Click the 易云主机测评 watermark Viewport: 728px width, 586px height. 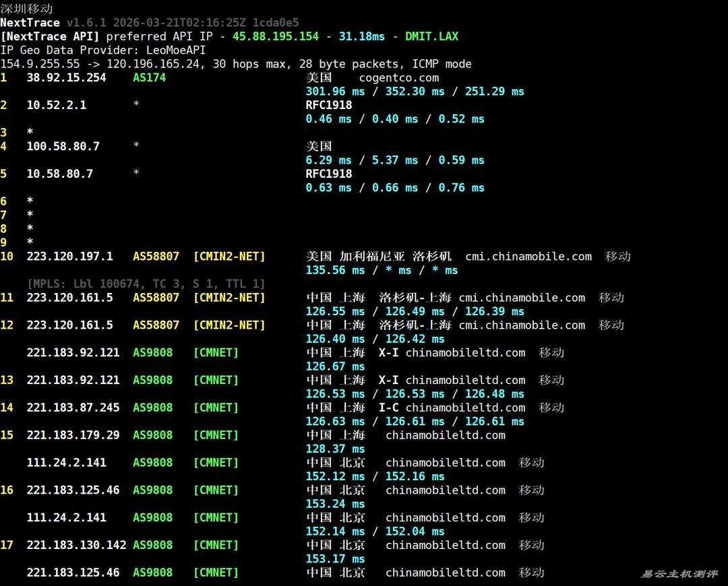tap(679, 574)
